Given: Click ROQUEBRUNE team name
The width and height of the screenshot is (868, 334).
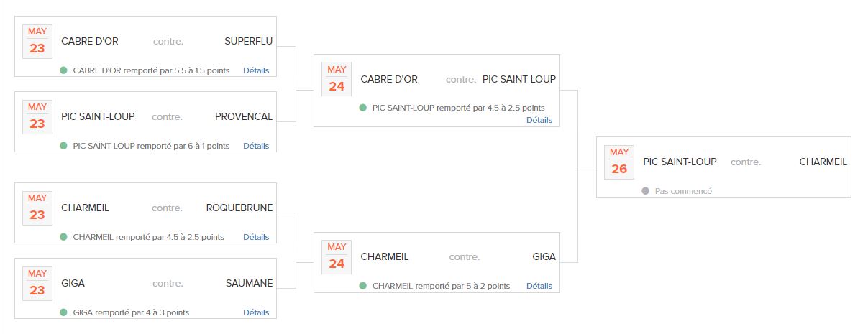Looking at the screenshot, I should tap(239, 208).
